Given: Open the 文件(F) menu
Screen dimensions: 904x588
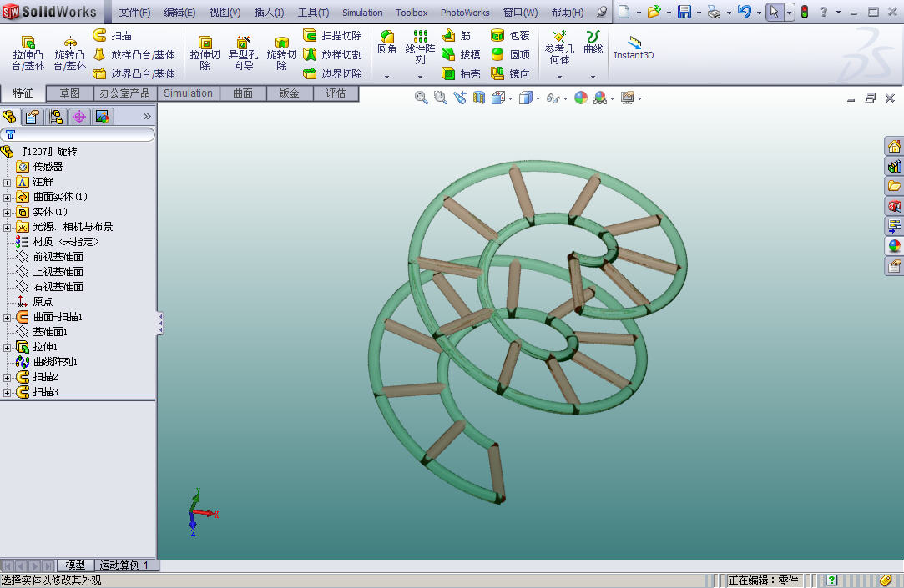Looking at the screenshot, I should (134, 13).
